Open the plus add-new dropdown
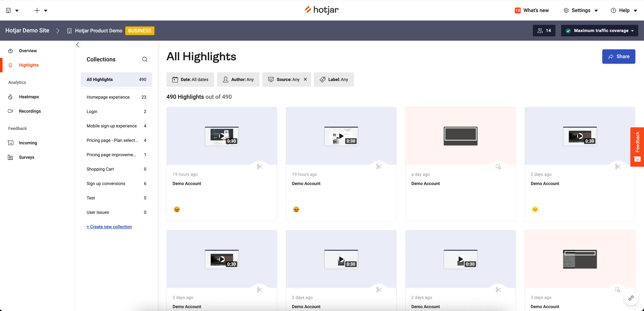This screenshot has width=644, height=311. pyautogui.click(x=40, y=10)
